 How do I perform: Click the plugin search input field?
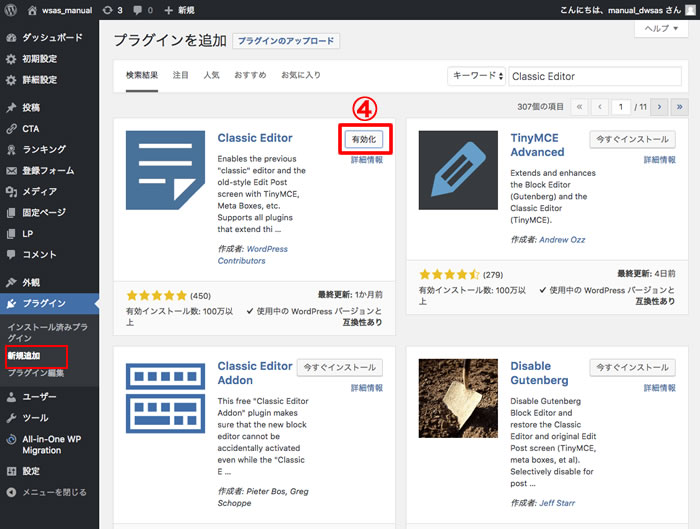[598, 76]
